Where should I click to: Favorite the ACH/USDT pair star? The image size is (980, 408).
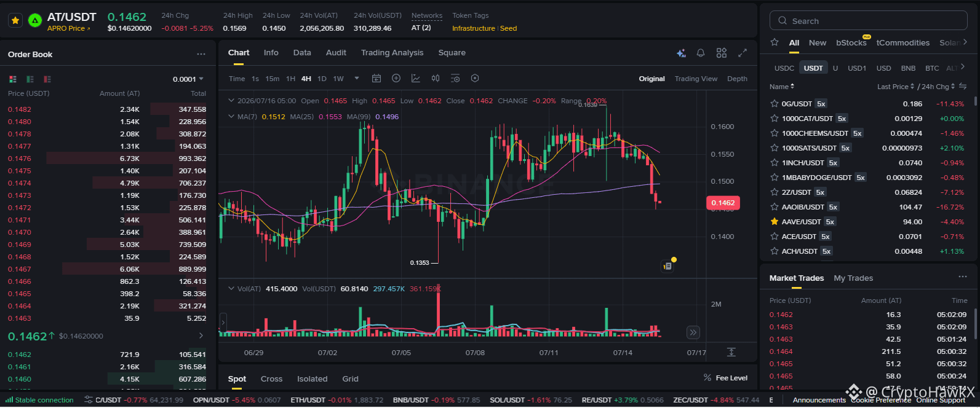(775, 251)
